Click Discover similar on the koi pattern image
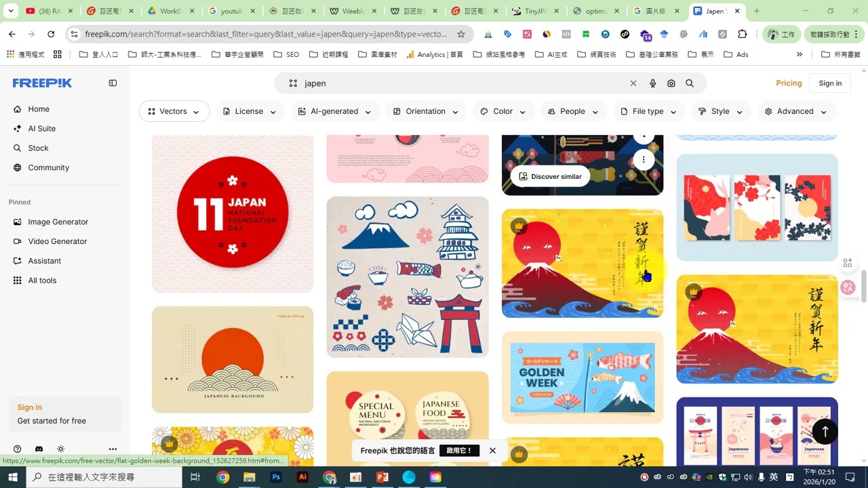Viewport: 868px width, 488px height. 550,176
